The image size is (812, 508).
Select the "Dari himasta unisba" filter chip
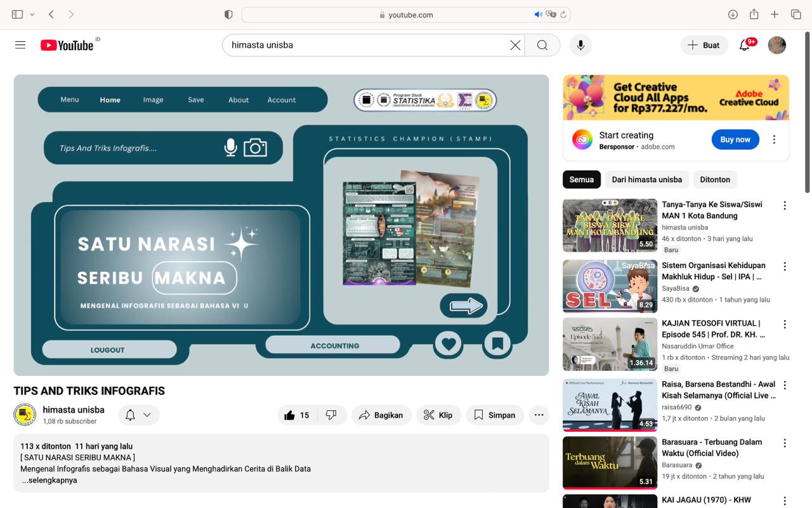[646, 180]
